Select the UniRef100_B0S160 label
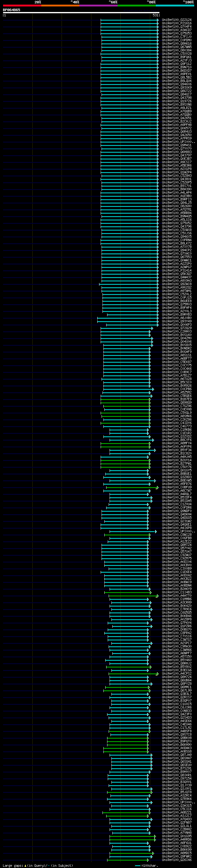The image size is (197, 868). tap(176, 335)
